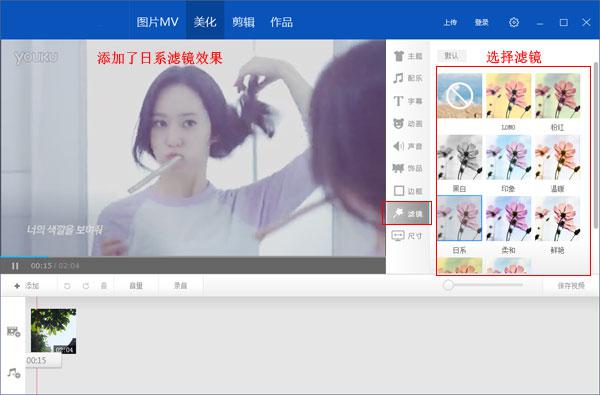
Task: Click the 默认 default button above filters
Action: click(x=452, y=56)
